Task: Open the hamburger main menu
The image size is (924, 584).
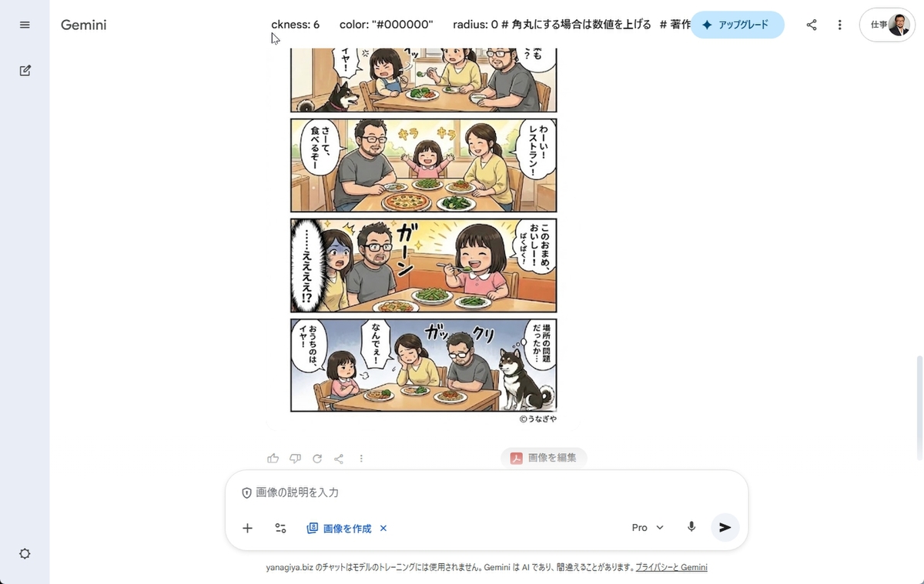Action: (25, 25)
